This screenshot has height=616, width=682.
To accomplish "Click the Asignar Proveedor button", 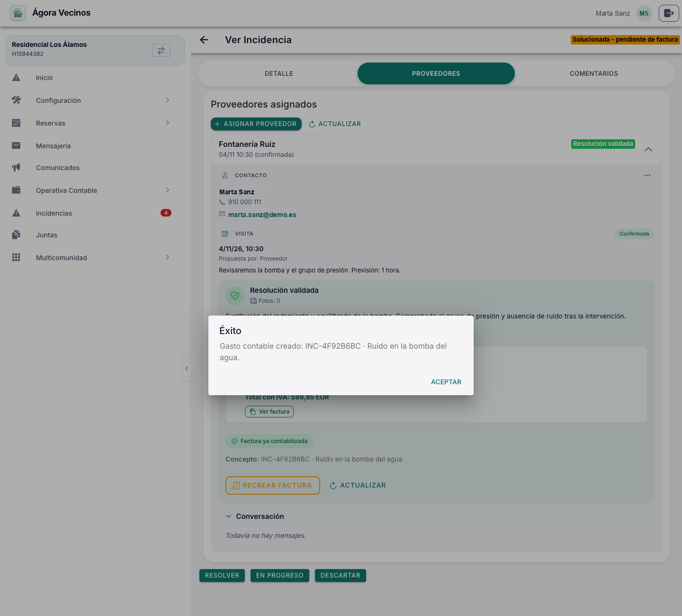I will point(256,124).
